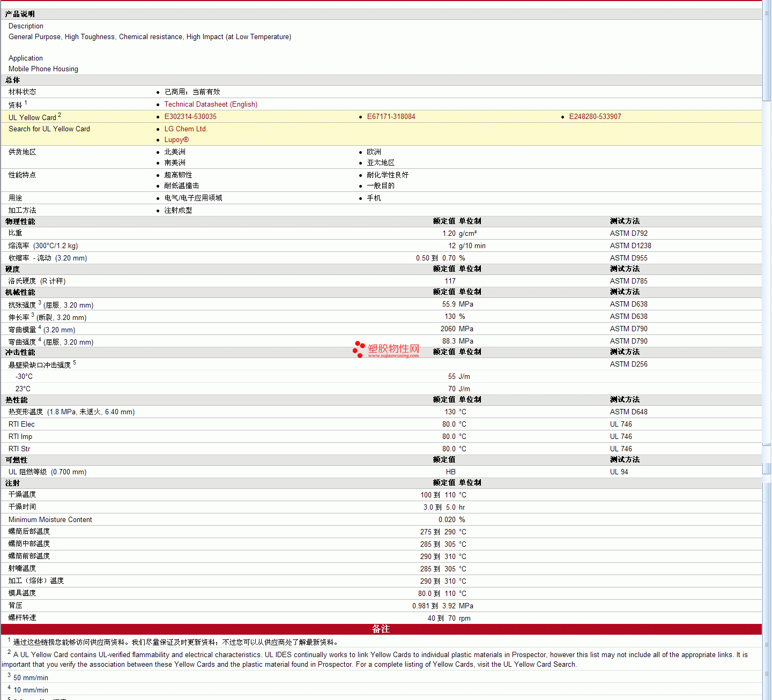772x700 pixels.
Task: Select the 注射 section header
Action: coord(12,483)
